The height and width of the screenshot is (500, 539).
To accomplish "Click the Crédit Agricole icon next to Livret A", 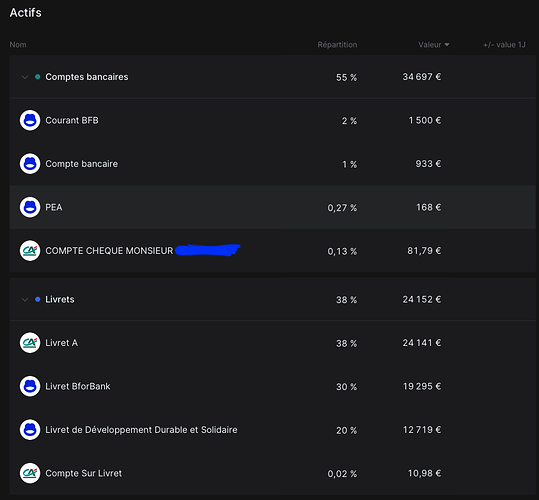I will (30, 343).
